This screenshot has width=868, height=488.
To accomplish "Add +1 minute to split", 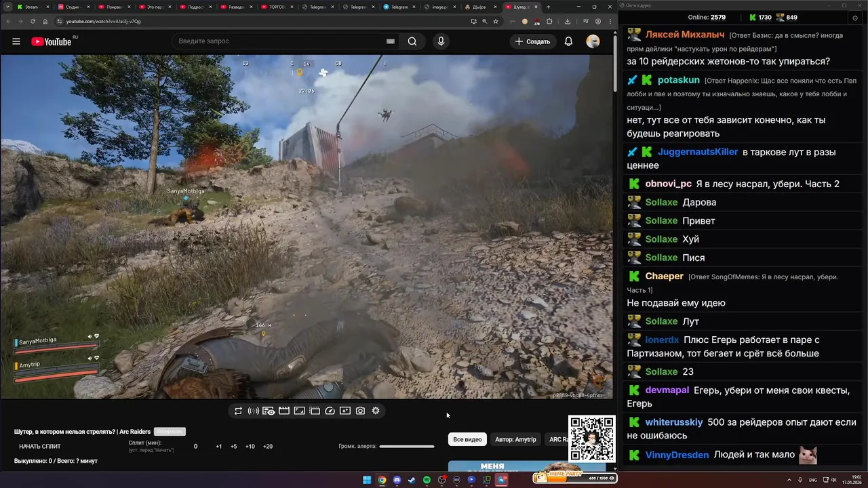I will (219, 447).
